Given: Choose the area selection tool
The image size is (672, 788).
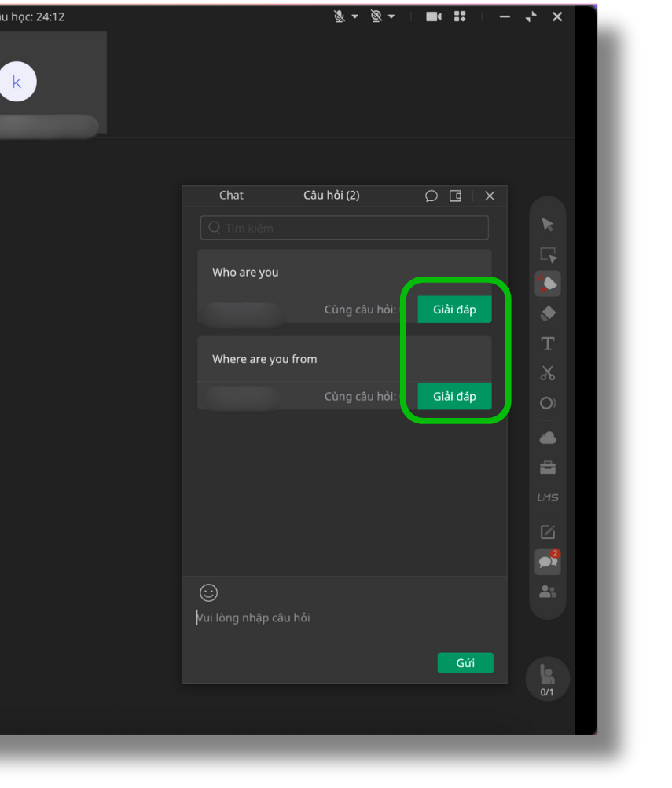Looking at the screenshot, I should tap(548, 255).
